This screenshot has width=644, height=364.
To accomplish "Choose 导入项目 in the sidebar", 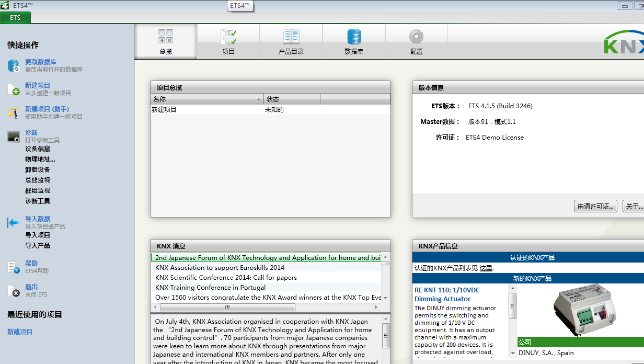I will [x=38, y=235].
